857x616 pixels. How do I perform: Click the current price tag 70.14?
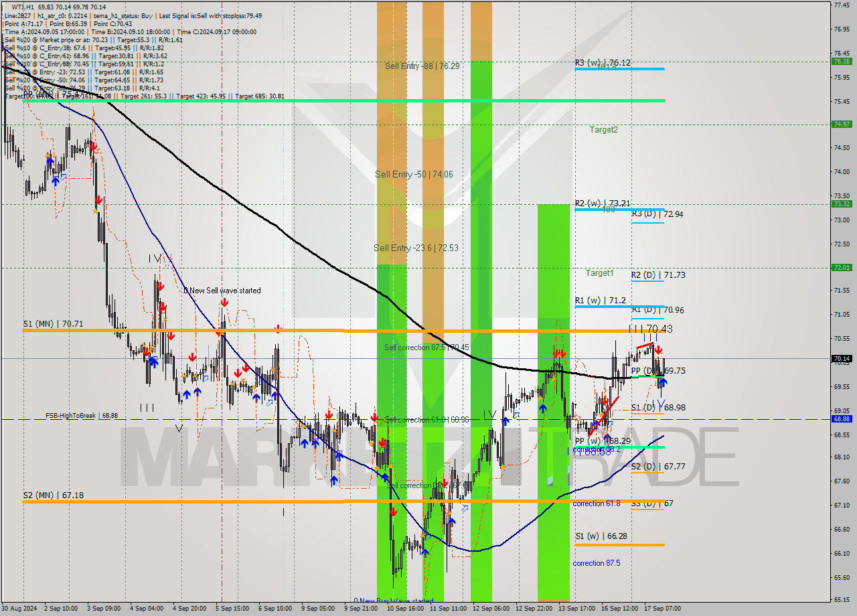842,358
